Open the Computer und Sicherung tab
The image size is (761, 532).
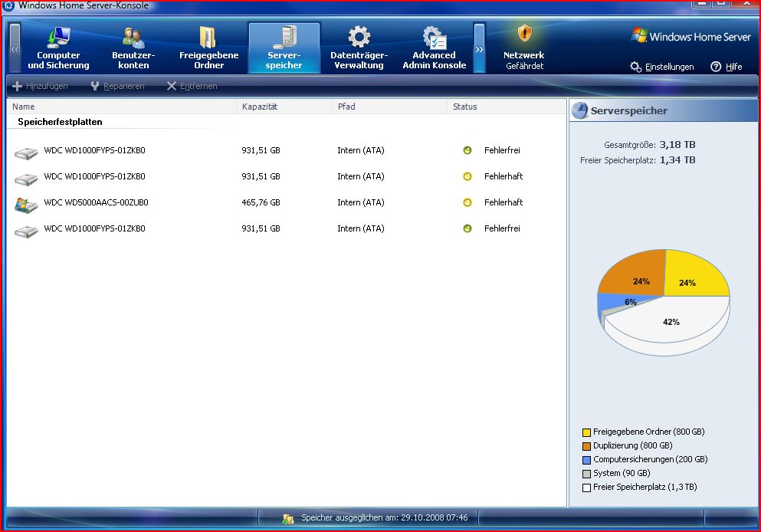tap(58, 48)
